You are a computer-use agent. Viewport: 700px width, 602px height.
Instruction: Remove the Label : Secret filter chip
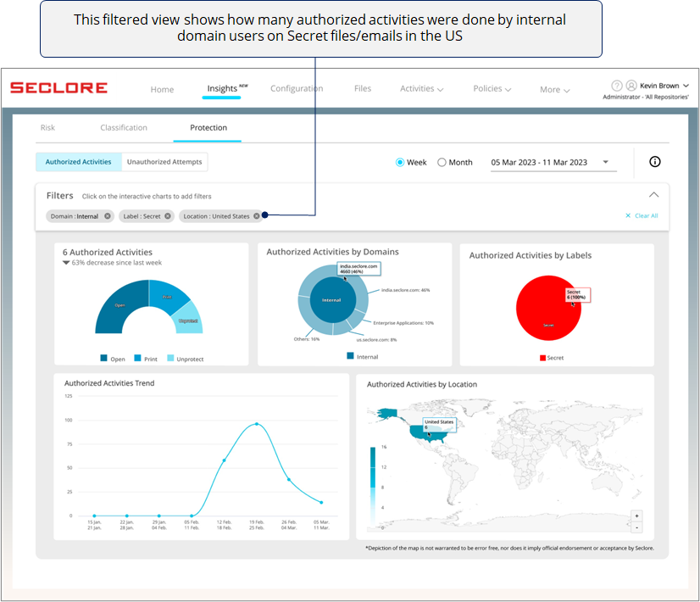point(168,216)
